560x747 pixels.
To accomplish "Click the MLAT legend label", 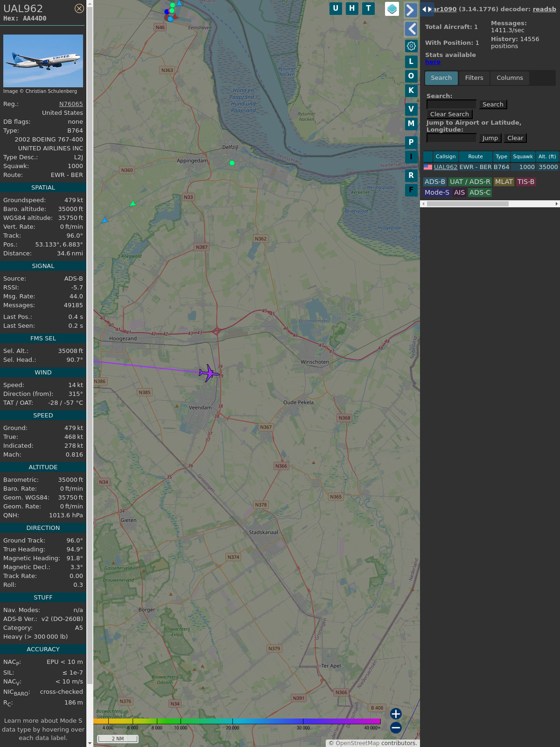I will (504, 182).
